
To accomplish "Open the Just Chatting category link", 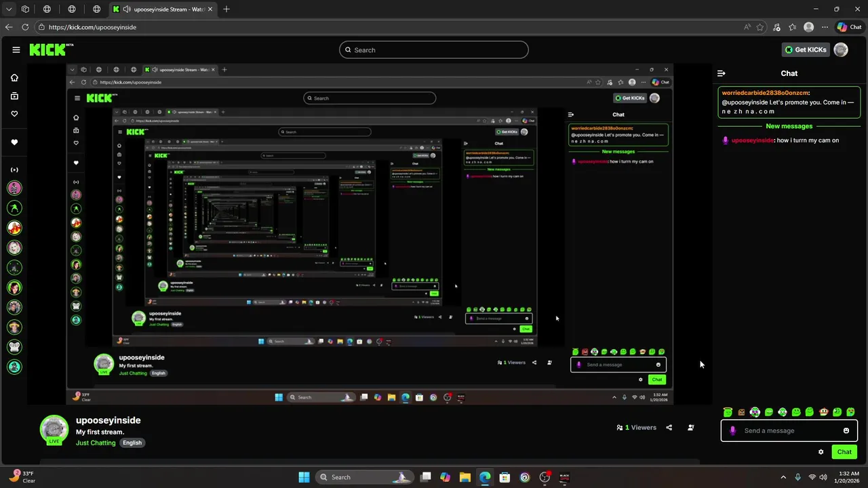I will [96, 443].
